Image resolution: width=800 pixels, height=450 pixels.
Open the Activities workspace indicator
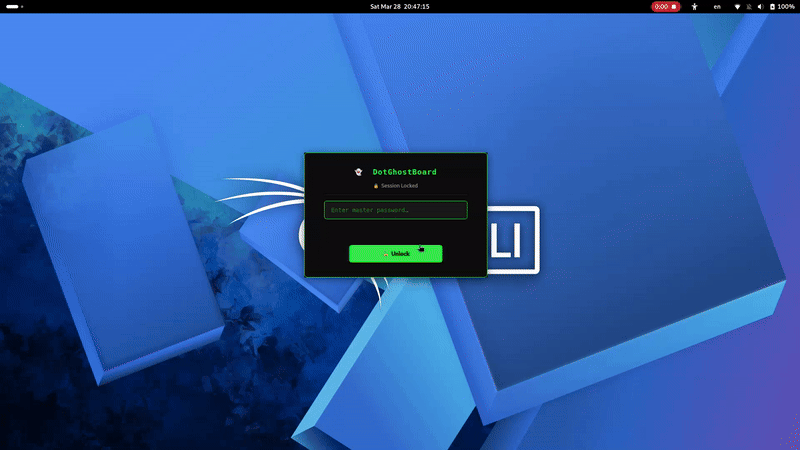point(14,7)
